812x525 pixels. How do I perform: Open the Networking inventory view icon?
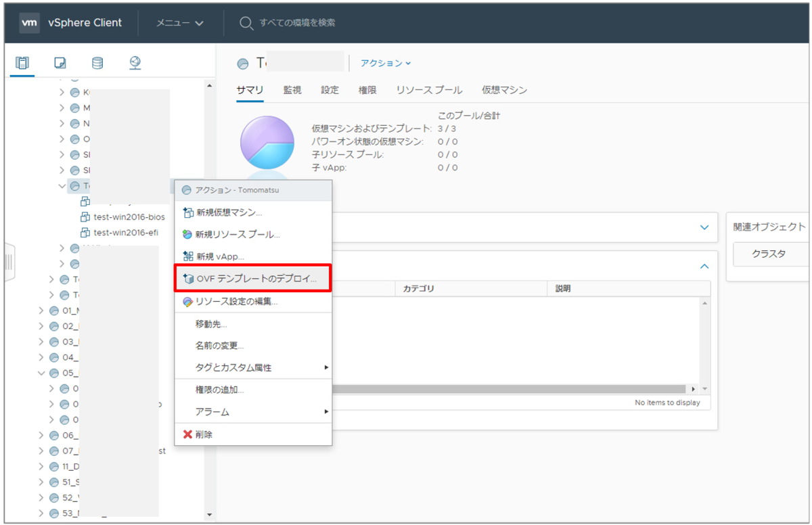tap(135, 63)
